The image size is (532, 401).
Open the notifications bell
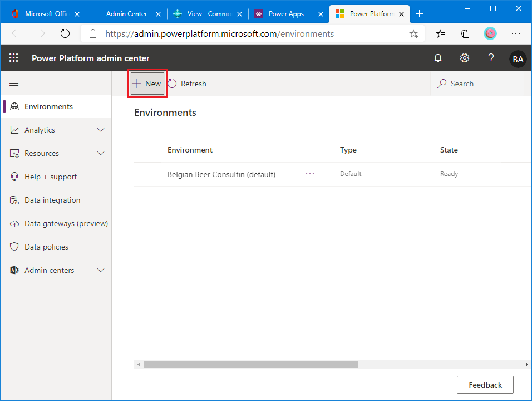pyautogui.click(x=438, y=58)
